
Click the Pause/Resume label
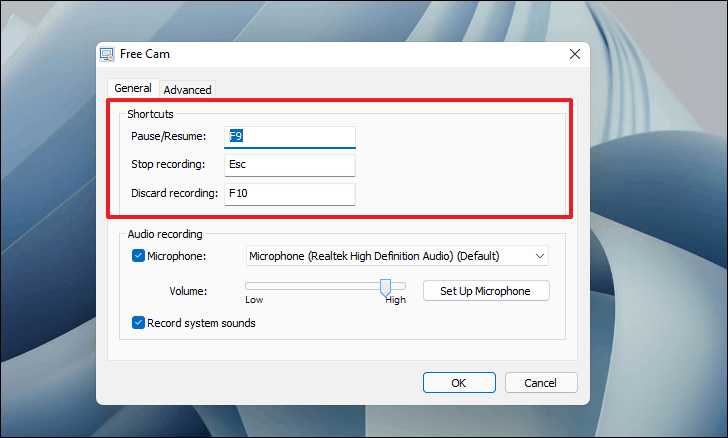pyautogui.click(x=169, y=136)
